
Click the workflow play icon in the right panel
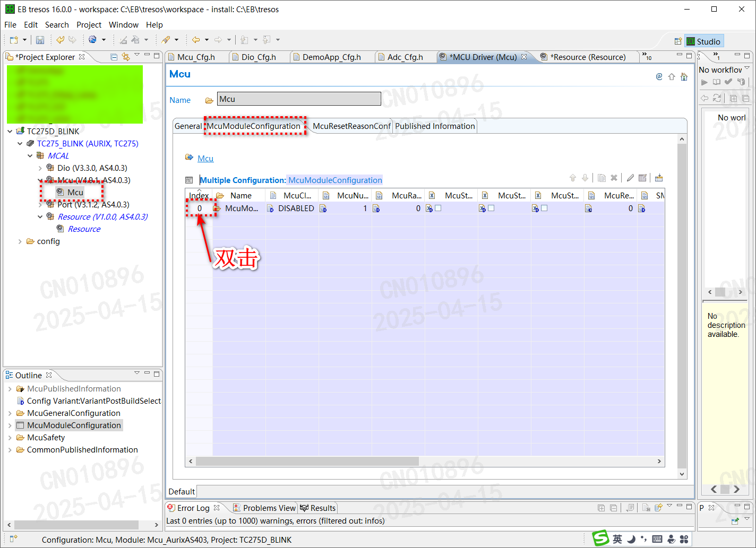click(705, 82)
